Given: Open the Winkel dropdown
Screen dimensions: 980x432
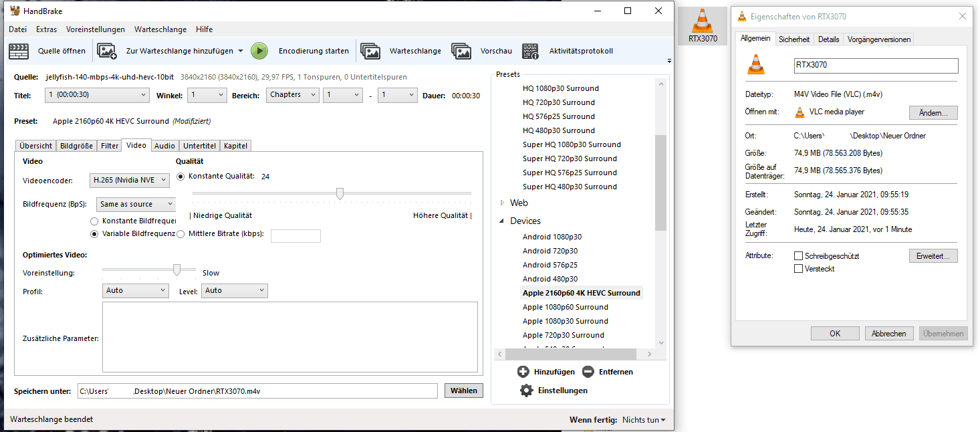Looking at the screenshot, I should click(207, 95).
